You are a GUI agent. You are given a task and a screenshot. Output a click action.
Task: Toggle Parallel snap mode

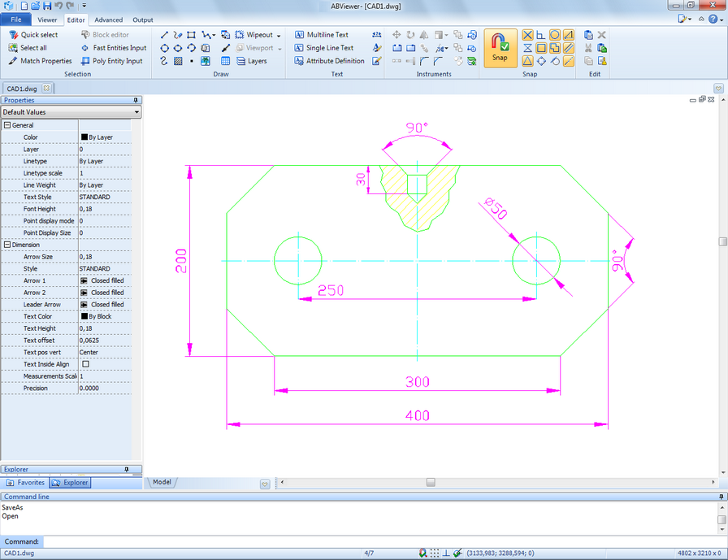pos(569,48)
